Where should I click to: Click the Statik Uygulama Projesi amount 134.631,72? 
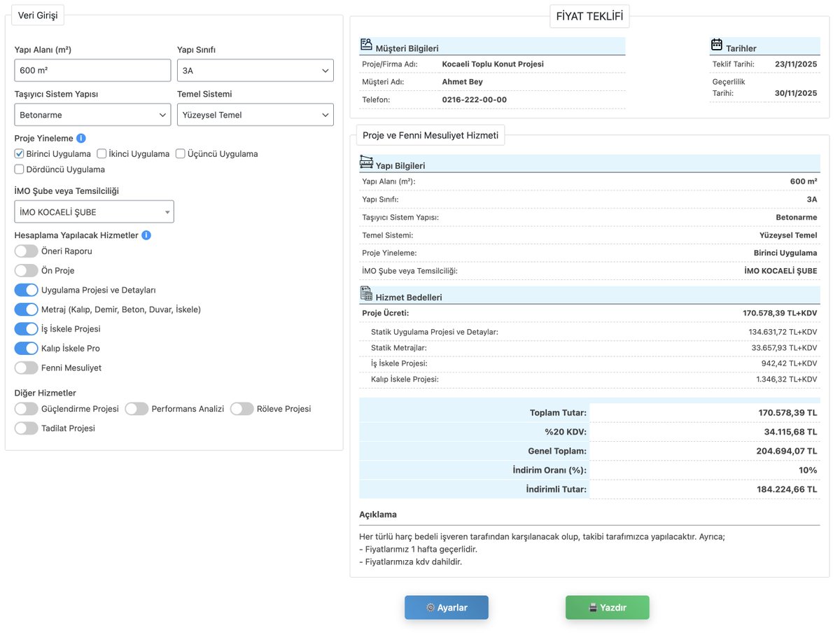point(783,332)
